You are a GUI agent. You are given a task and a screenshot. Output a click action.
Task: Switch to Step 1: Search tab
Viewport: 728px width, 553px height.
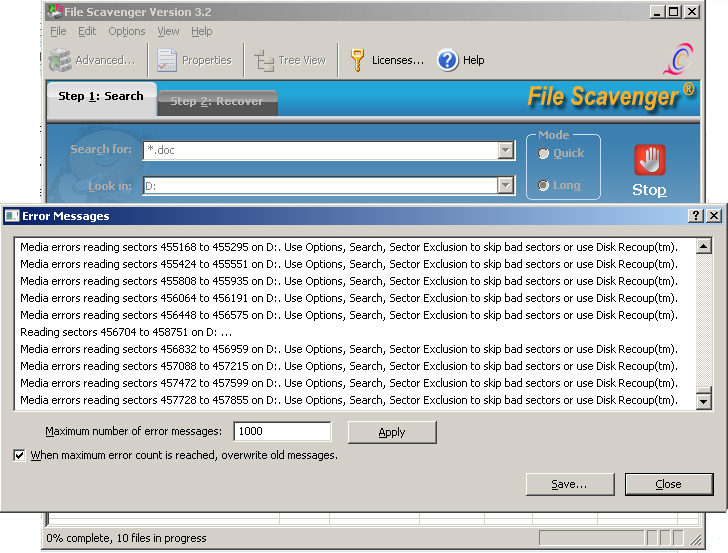tap(101, 97)
